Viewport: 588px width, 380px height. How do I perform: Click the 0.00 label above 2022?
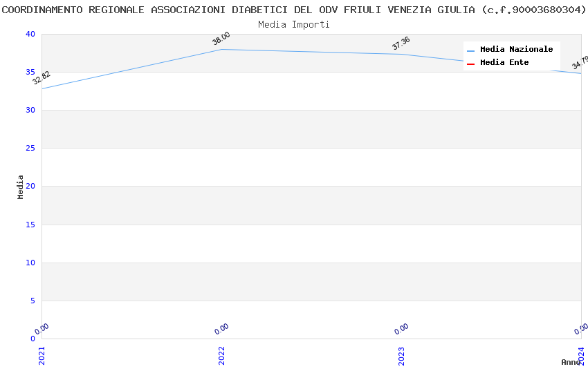(222, 329)
